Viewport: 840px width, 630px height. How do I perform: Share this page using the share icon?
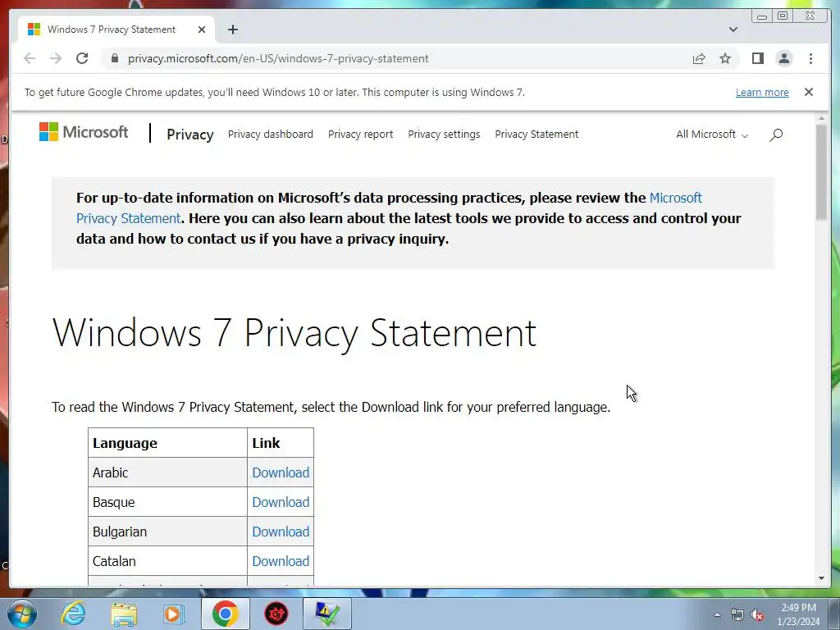point(699,58)
